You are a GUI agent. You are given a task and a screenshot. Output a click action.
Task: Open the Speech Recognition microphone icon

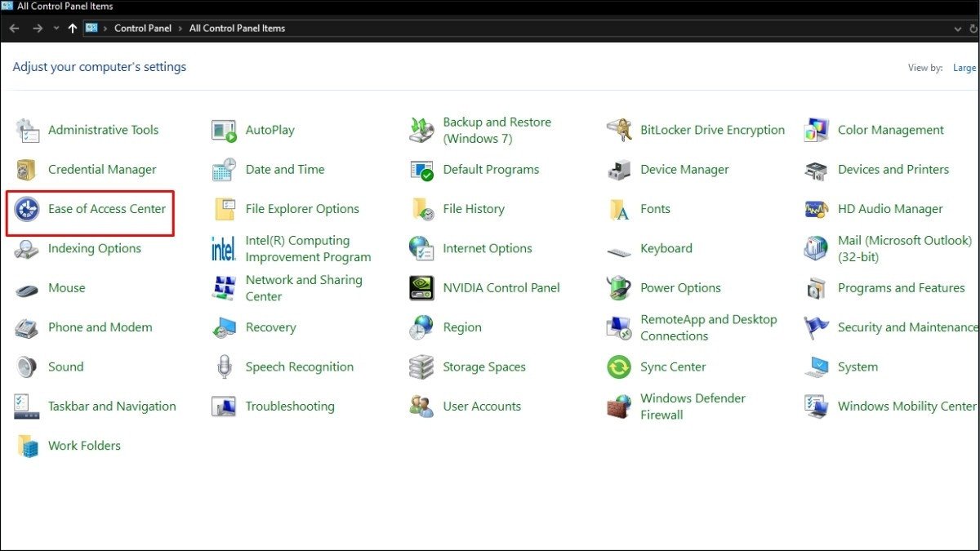pos(224,367)
